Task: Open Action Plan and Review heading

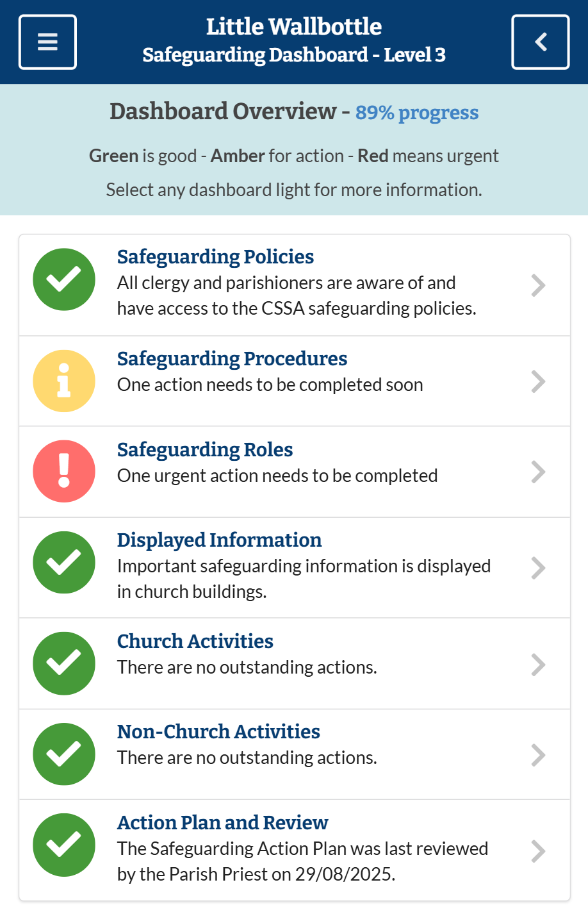Action: [x=222, y=823]
